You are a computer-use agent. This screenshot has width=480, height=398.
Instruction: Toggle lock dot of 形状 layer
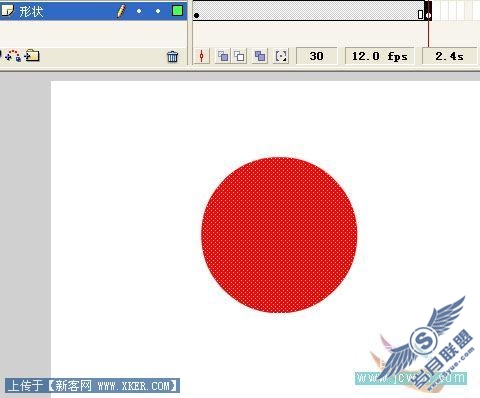point(158,11)
